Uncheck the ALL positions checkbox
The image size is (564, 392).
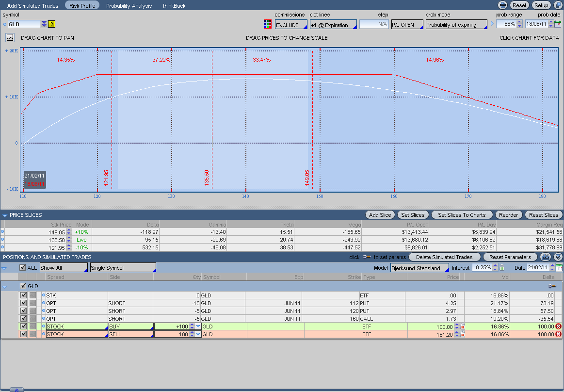click(23, 268)
